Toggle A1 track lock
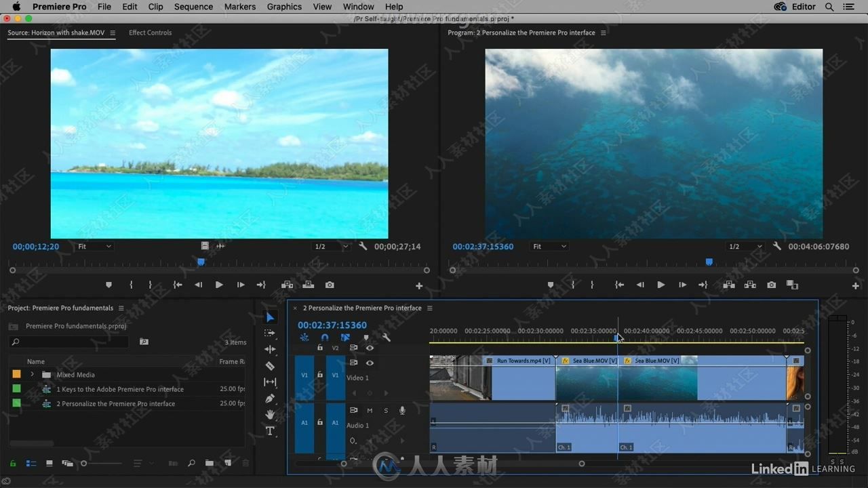Image resolution: width=868 pixels, height=488 pixels. [x=320, y=422]
